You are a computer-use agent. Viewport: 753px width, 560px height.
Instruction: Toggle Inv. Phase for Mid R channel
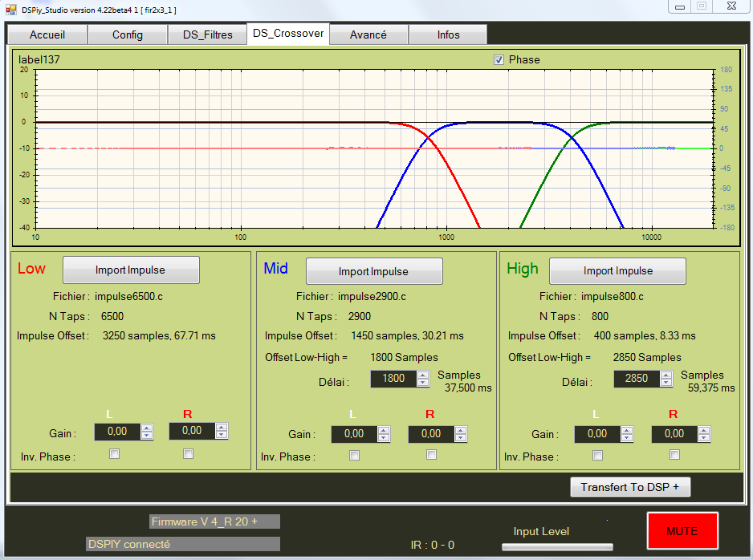click(x=431, y=455)
